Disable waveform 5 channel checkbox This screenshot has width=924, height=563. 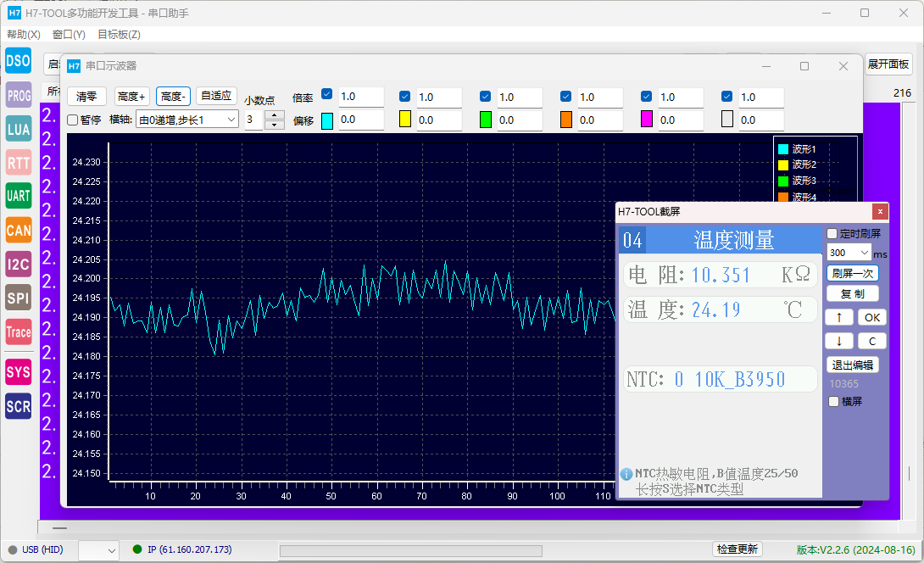(x=647, y=97)
